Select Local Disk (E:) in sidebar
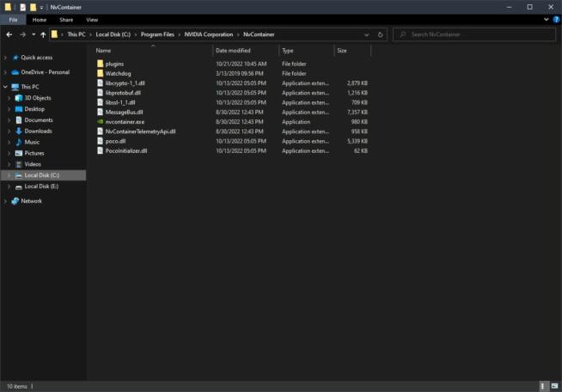Screen dimensions: 562x392 (x=41, y=187)
